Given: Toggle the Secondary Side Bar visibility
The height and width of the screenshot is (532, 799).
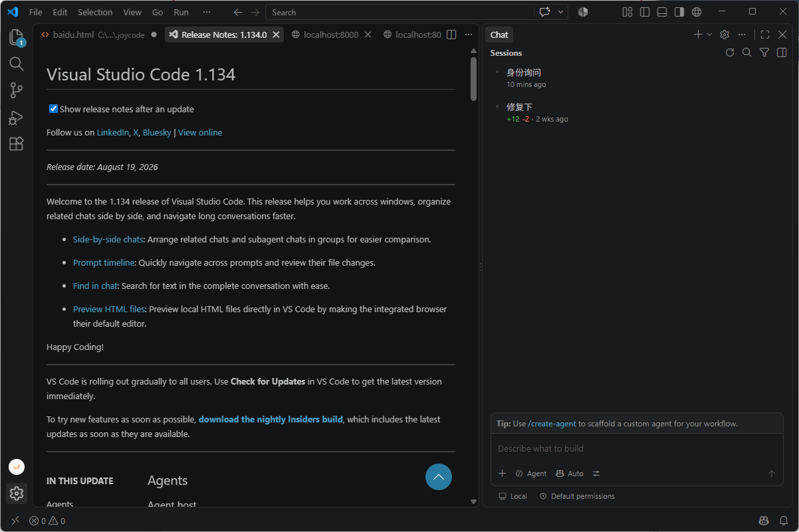Looking at the screenshot, I should click(679, 12).
